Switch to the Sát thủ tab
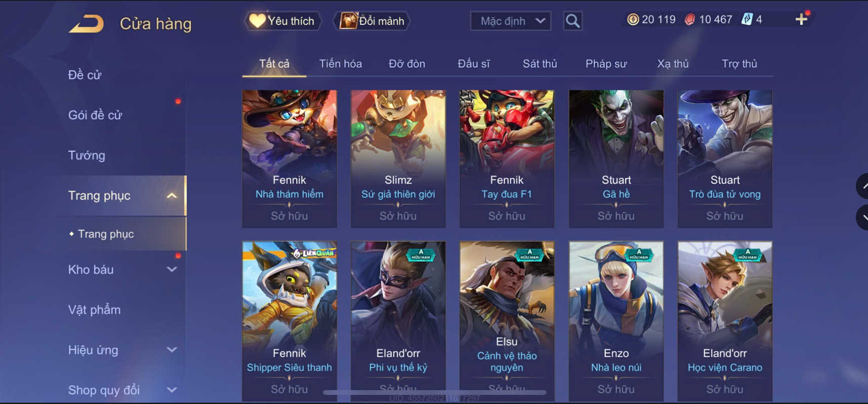Screen dimensions: 868x404 [540, 64]
